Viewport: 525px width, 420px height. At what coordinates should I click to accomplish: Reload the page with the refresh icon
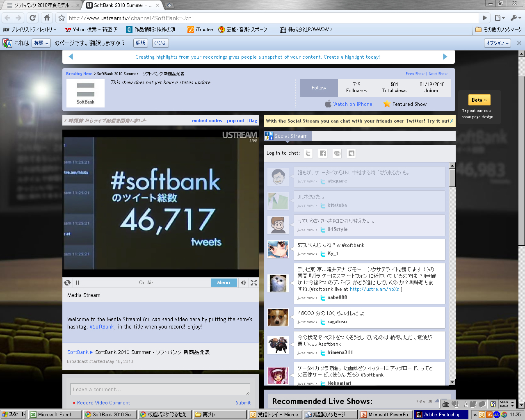click(33, 18)
